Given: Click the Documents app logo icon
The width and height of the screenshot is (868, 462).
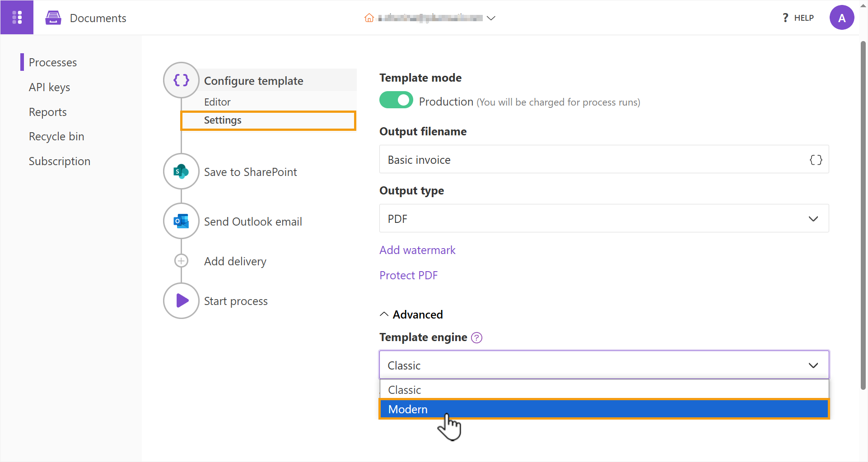Looking at the screenshot, I should 53,18.
